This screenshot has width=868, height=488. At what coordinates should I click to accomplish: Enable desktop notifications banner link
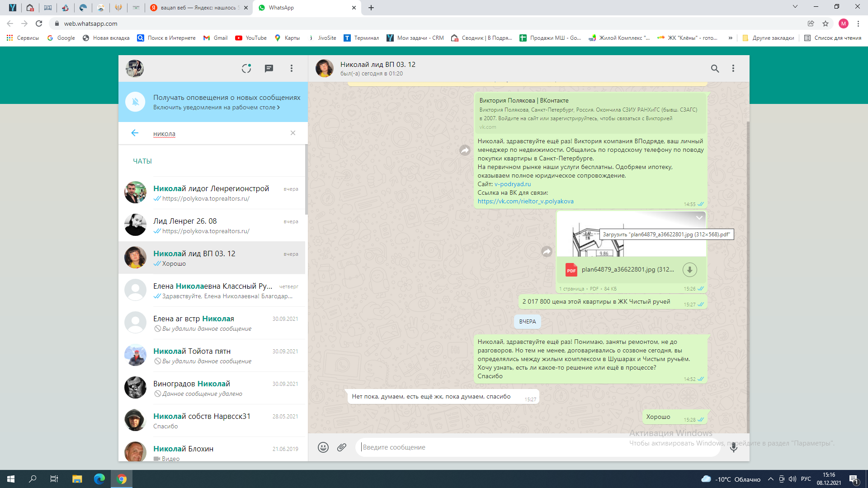[216, 108]
